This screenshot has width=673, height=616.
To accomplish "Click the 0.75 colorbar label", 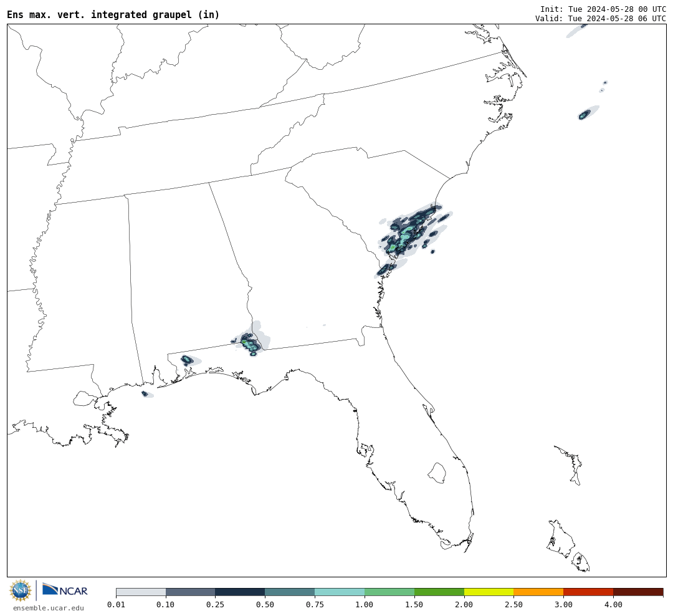I will (315, 605).
